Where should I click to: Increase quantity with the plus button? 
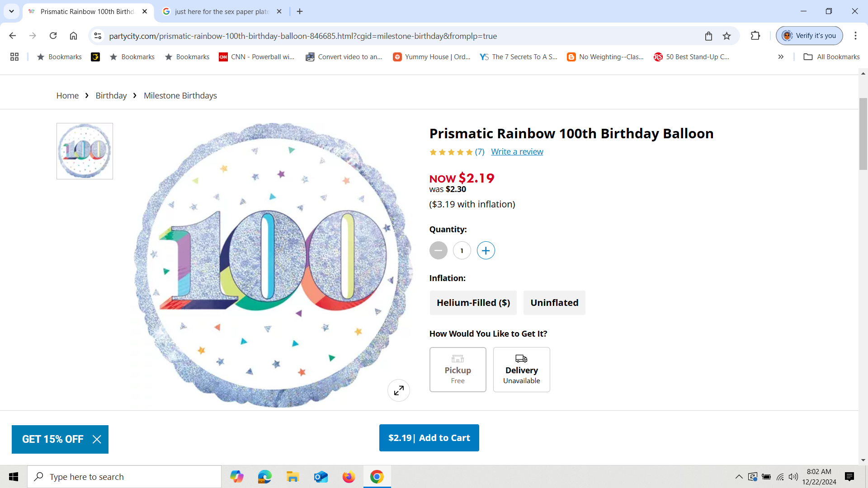click(486, 251)
